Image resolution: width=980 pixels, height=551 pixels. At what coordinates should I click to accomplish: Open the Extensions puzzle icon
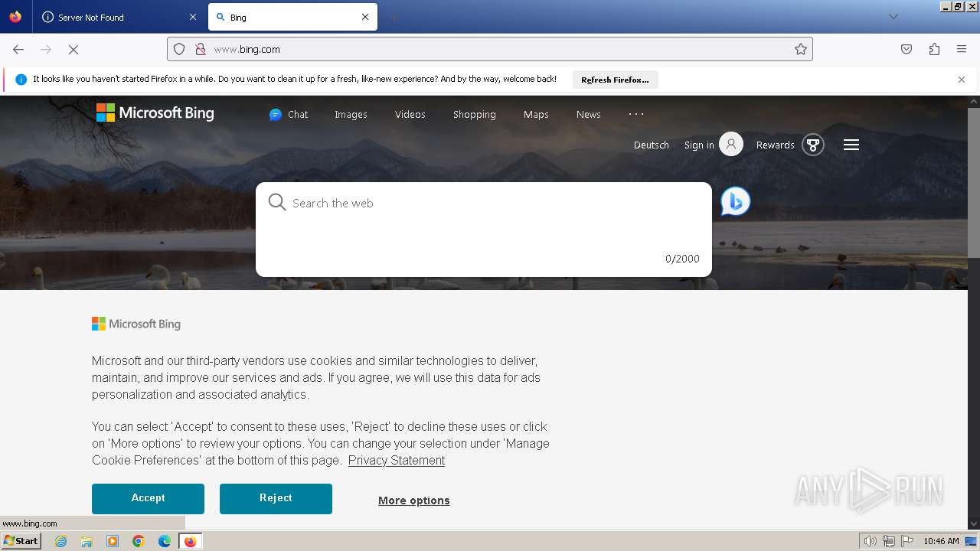point(934,49)
